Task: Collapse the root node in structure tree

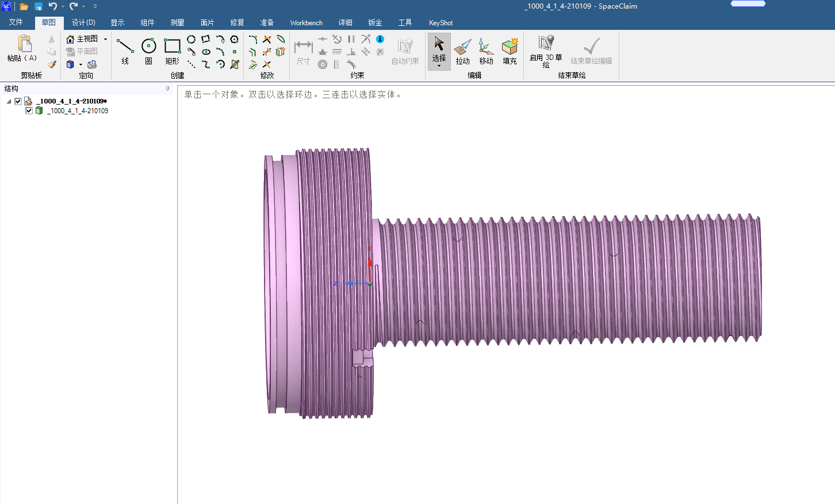Action: point(9,101)
